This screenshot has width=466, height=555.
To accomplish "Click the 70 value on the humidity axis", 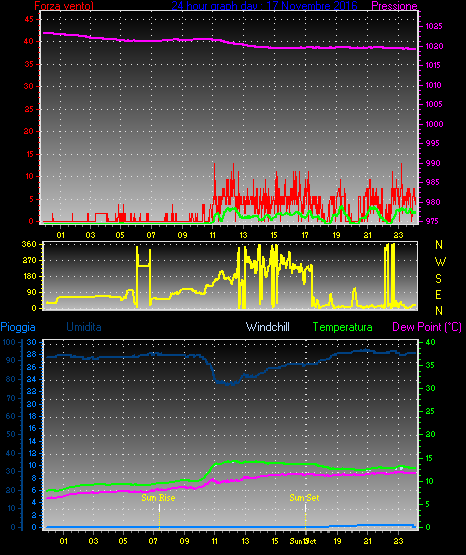I will (x=11, y=398).
